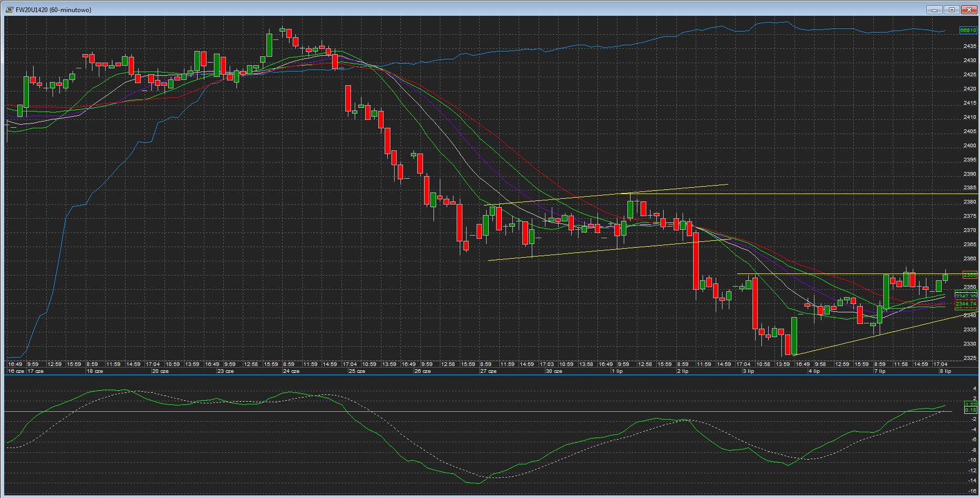
Task: Select the red-boxed 2344.74 price label
Action: [966, 303]
